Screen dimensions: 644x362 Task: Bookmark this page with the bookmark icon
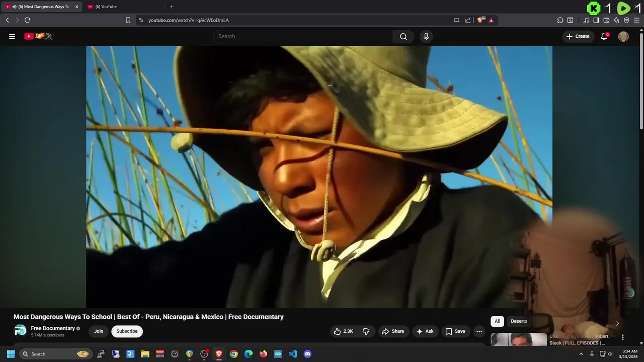[x=128, y=20]
